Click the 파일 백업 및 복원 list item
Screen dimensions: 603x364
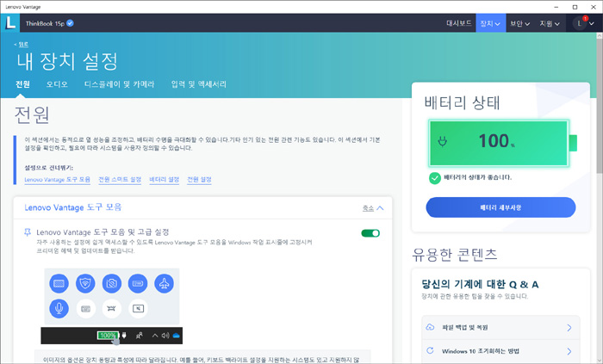pos(500,328)
